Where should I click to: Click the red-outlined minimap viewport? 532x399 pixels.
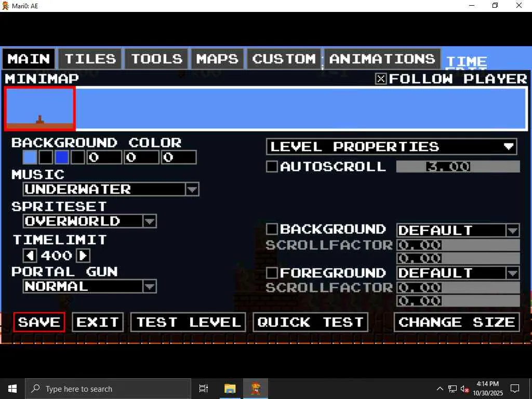click(x=39, y=109)
